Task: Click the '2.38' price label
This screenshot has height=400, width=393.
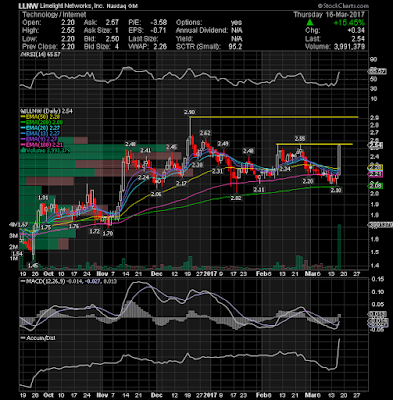Action: point(198,165)
